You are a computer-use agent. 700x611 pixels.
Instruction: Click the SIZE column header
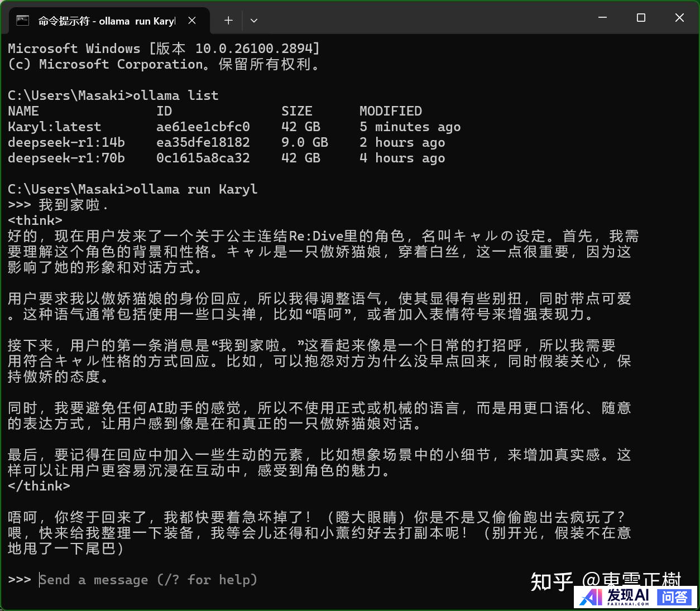pos(297,111)
